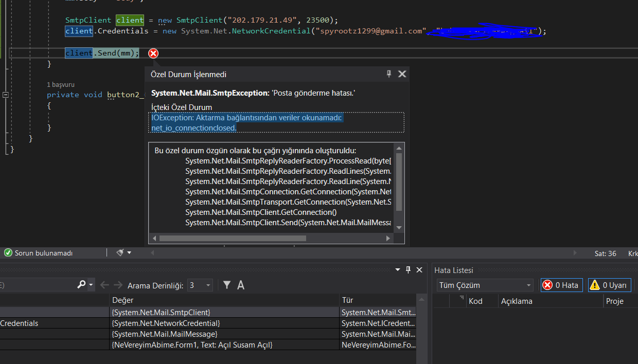Click the Değer column header
The width and height of the screenshot is (638, 364).
[x=224, y=300]
